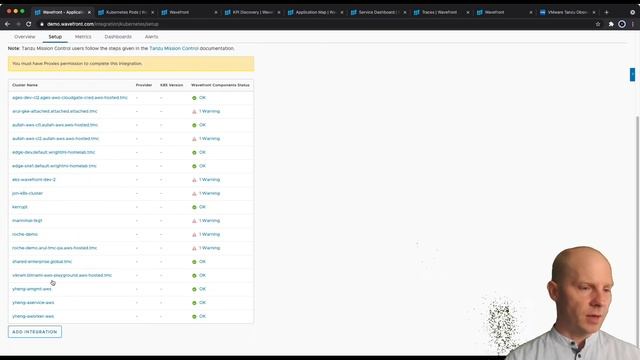640x360 pixels.
Task: Click warning triangle for jcn-k8s-cluster row
Action: 194,193
